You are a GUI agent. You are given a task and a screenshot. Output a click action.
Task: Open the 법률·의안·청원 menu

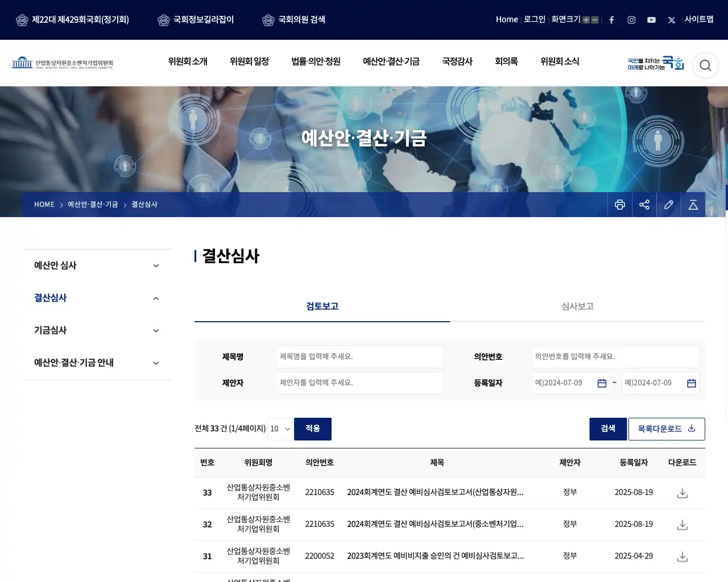pyautogui.click(x=316, y=61)
